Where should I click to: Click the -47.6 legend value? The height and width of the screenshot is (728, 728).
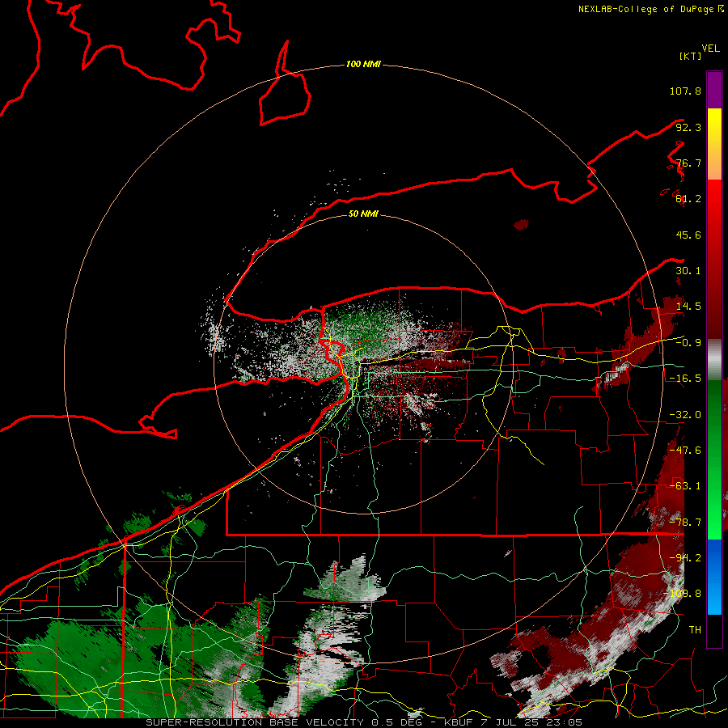tap(685, 451)
